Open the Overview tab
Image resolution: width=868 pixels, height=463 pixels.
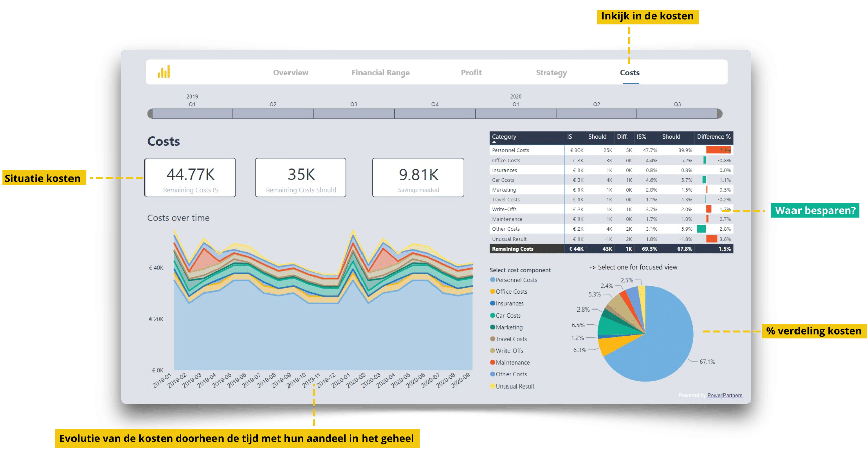pyautogui.click(x=291, y=73)
